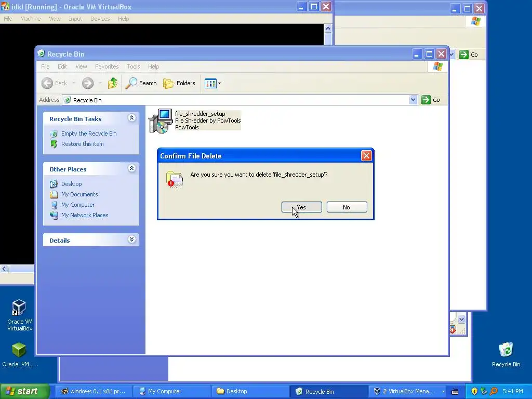This screenshot has height=399, width=532.
Task: Open the VirtualBox File menu
Action: (8, 19)
